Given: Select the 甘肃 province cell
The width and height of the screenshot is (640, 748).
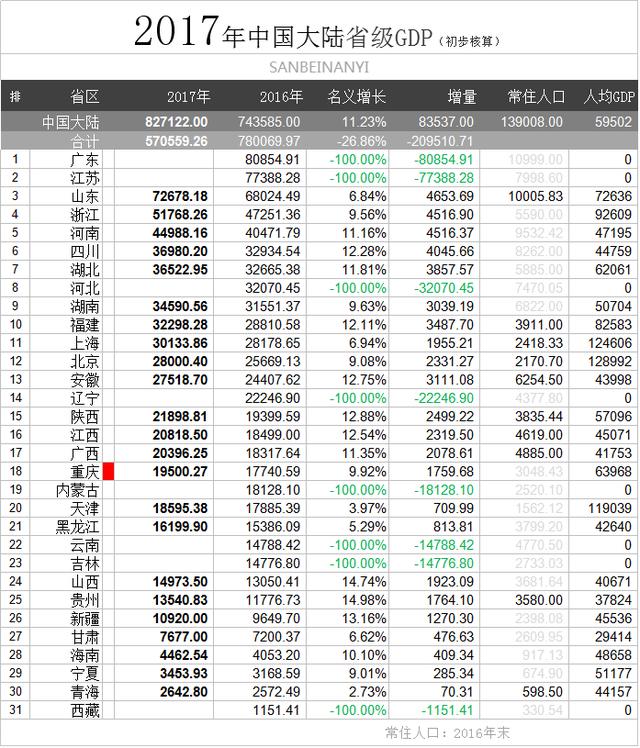Looking at the screenshot, I should tap(84, 637).
